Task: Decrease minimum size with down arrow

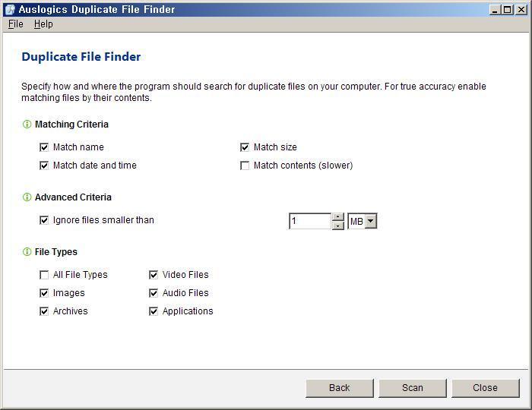Action: pos(338,225)
